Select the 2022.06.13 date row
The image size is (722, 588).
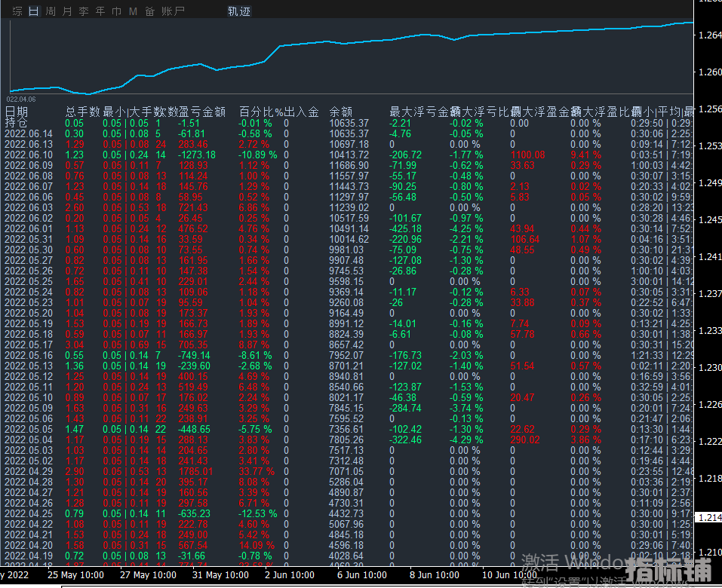pyautogui.click(x=29, y=145)
